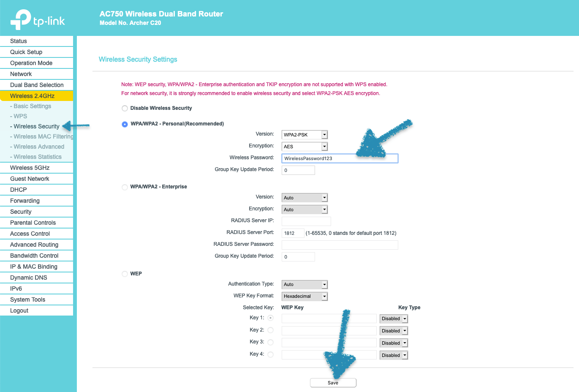This screenshot has height=392, width=579.
Task: Open Wireless MAC Filtering submenu
Action: [x=43, y=136]
